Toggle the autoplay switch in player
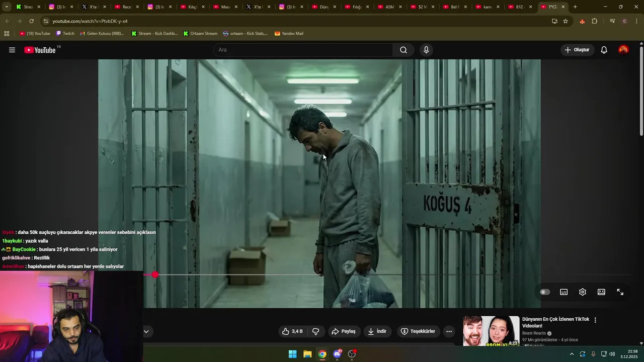Viewport: 644px width, 362px height. 545,292
